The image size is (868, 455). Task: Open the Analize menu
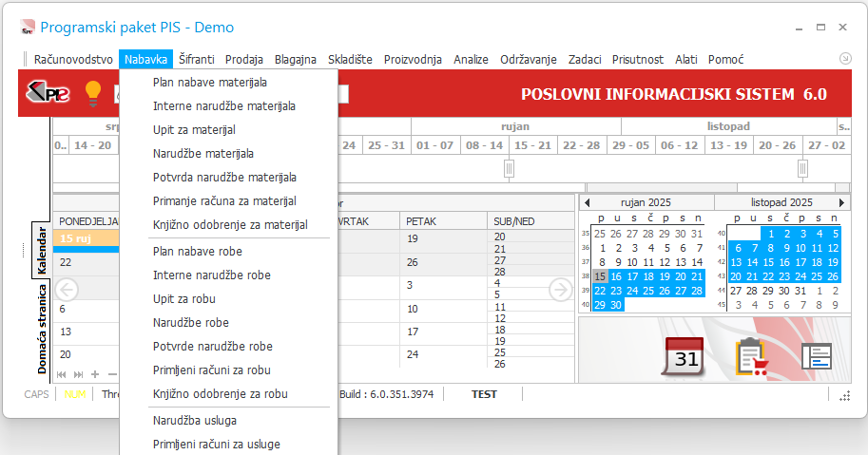pyautogui.click(x=472, y=59)
